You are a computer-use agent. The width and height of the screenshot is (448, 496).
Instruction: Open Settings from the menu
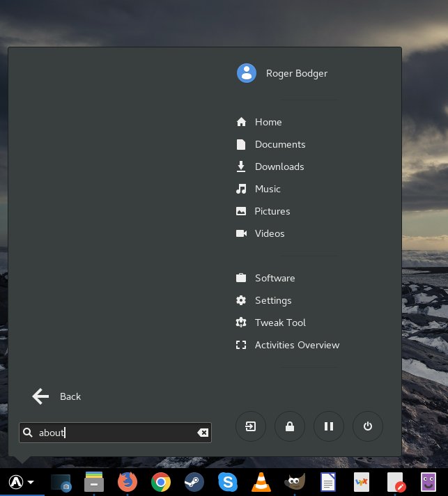click(x=272, y=300)
